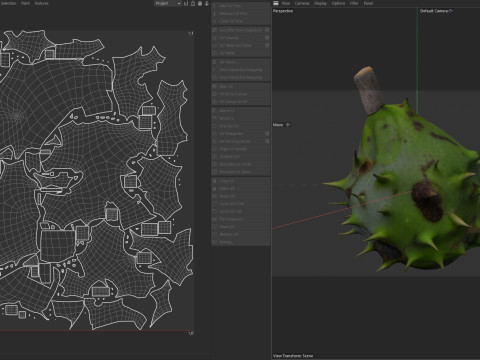The width and height of the screenshot is (480, 360).
Task: Click the UV Rectangularize command
Action: pos(240,141)
